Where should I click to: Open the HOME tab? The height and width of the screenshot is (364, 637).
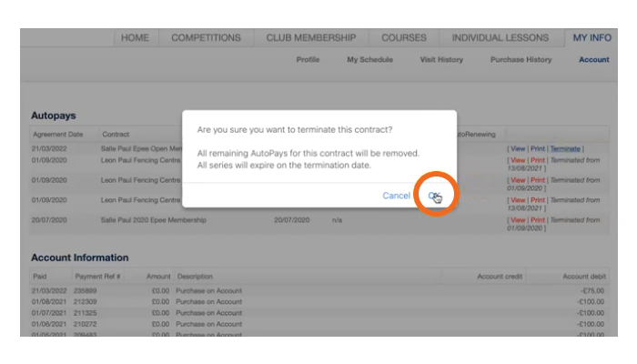[135, 38]
